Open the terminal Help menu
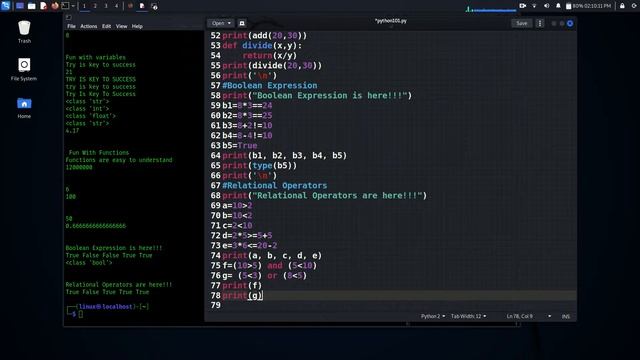Image resolution: width=640 pixels, height=360 pixels. click(137, 26)
